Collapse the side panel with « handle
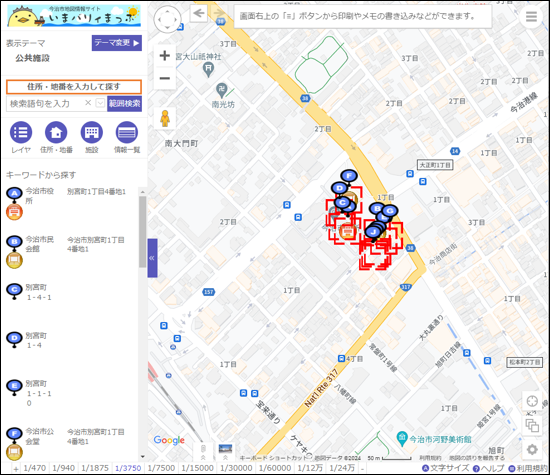This screenshot has width=550, height=475. point(152,258)
